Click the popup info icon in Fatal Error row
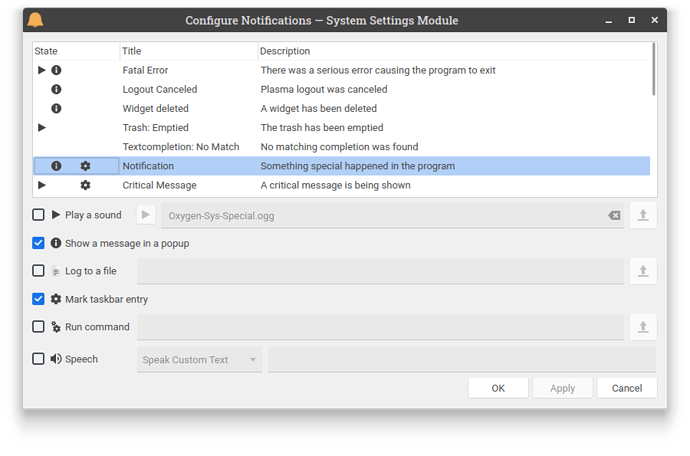 pos(56,70)
